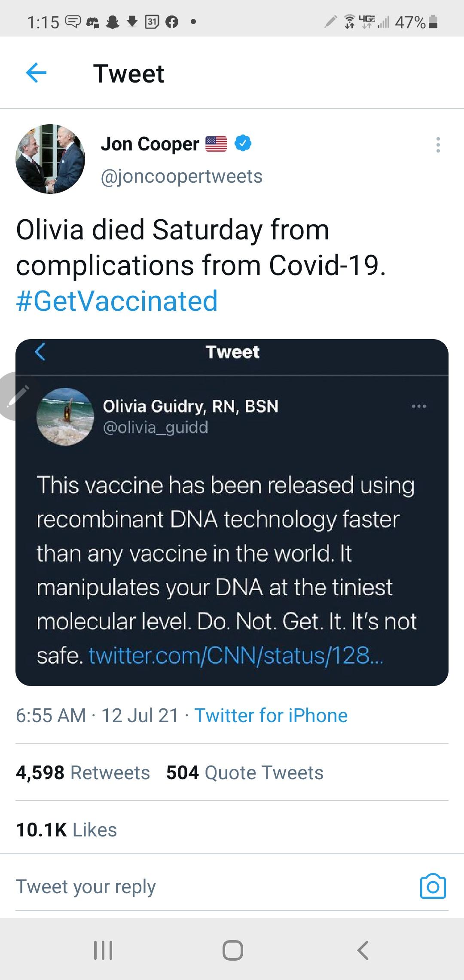Tap the blue verified badge
Screen dimensions: 464x980
click(243, 144)
